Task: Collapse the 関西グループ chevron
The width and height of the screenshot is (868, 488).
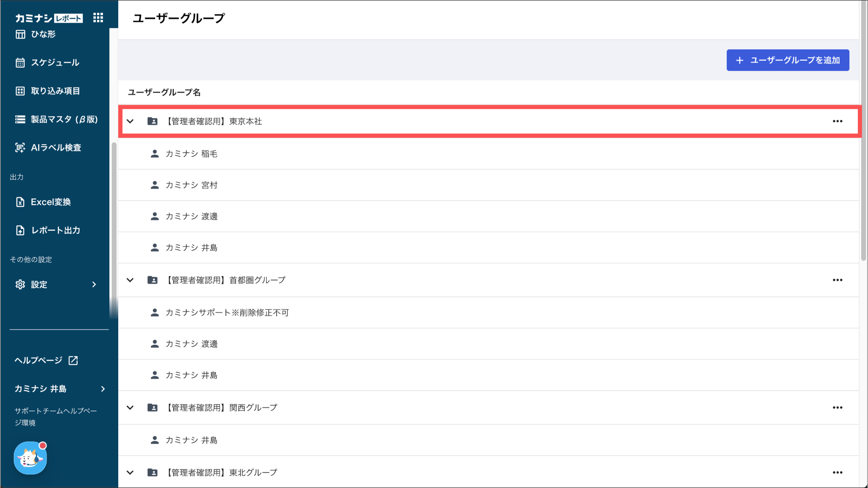Action: [130, 407]
